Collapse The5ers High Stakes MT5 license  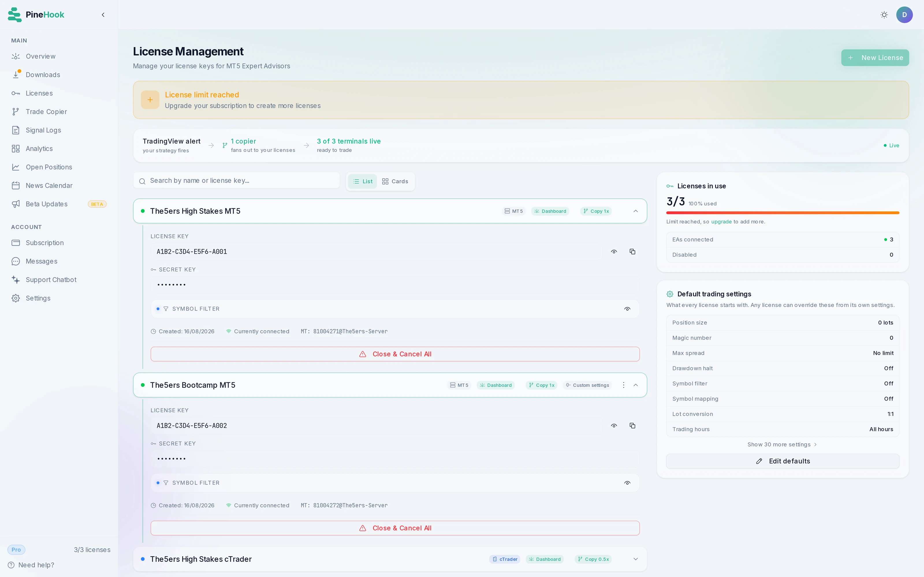(x=635, y=211)
